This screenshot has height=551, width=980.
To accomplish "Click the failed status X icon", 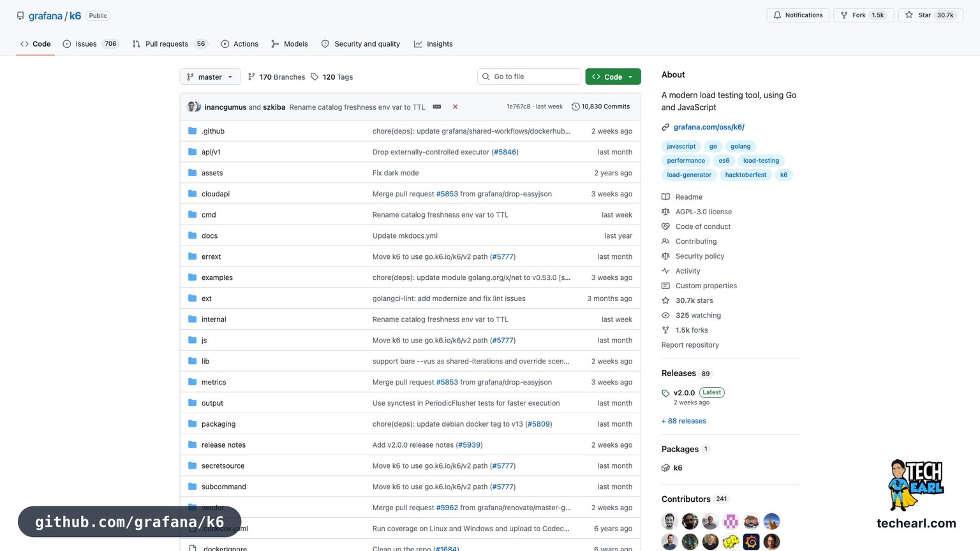I will point(455,107).
